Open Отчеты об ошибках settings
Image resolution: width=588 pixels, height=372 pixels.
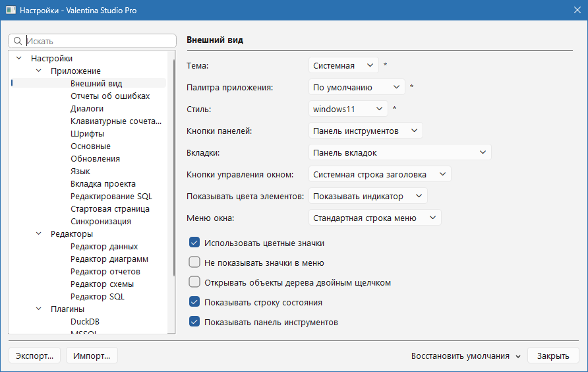110,96
